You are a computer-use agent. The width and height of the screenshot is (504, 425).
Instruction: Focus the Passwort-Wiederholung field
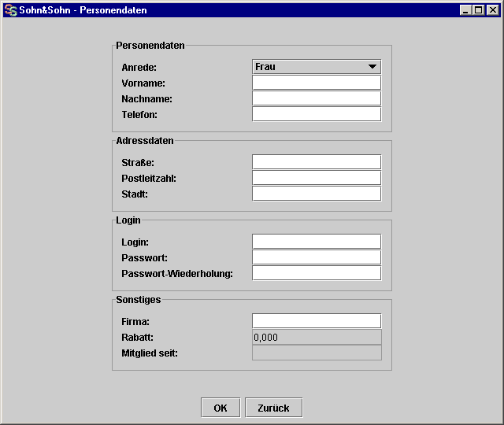[x=317, y=273]
